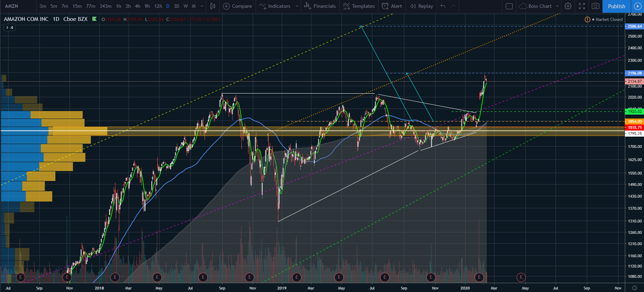
Task: Open time axis settings gear at bottom right
Action: [634, 288]
